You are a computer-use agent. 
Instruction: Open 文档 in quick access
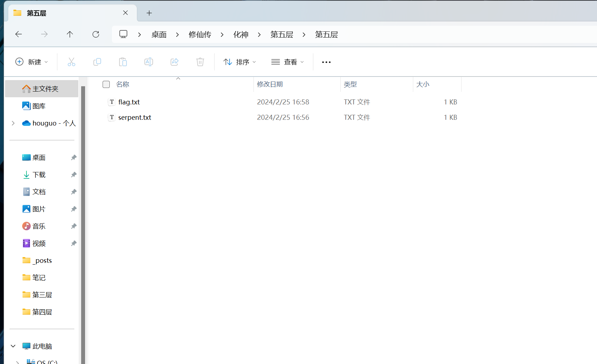(x=39, y=192)
